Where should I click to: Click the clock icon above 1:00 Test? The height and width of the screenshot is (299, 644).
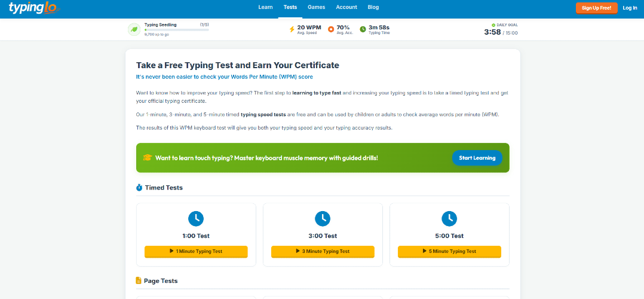196,218
